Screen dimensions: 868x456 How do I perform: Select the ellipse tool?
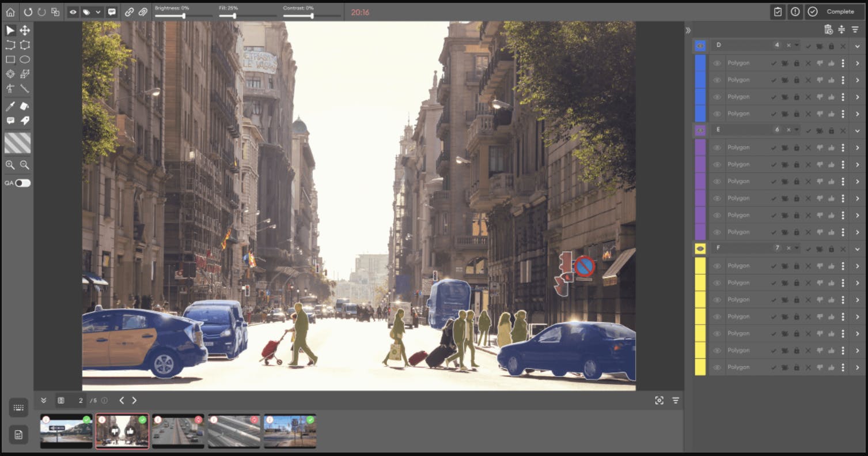pos(25,59)
